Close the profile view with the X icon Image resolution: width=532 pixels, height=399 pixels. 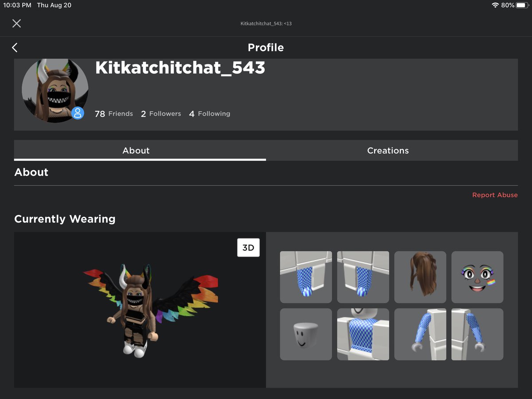[16, 23]
